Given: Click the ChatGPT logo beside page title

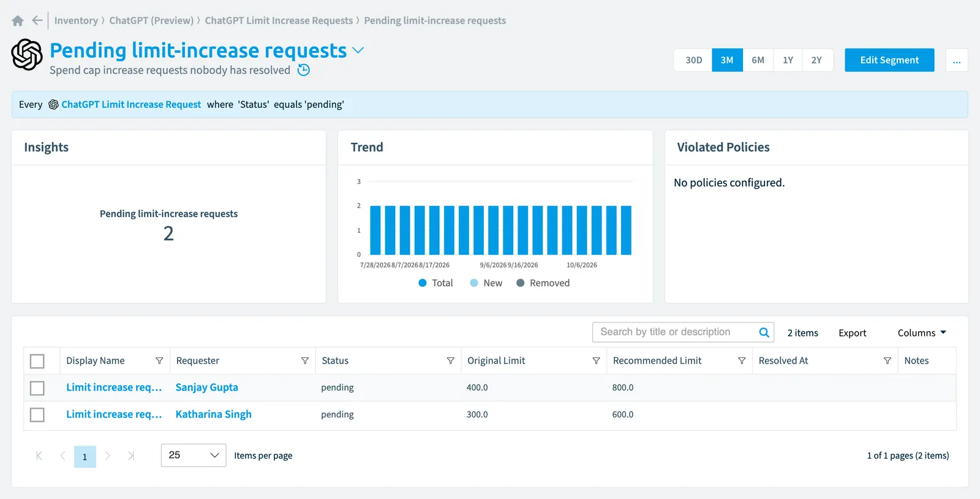Looking at the screenshot, I should pos(27,55).
